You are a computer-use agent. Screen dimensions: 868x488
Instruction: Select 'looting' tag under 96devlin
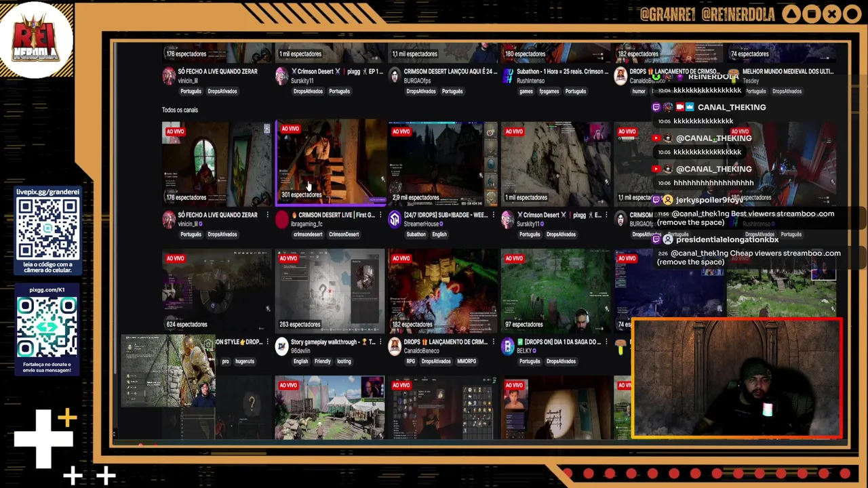pos(344,361)
